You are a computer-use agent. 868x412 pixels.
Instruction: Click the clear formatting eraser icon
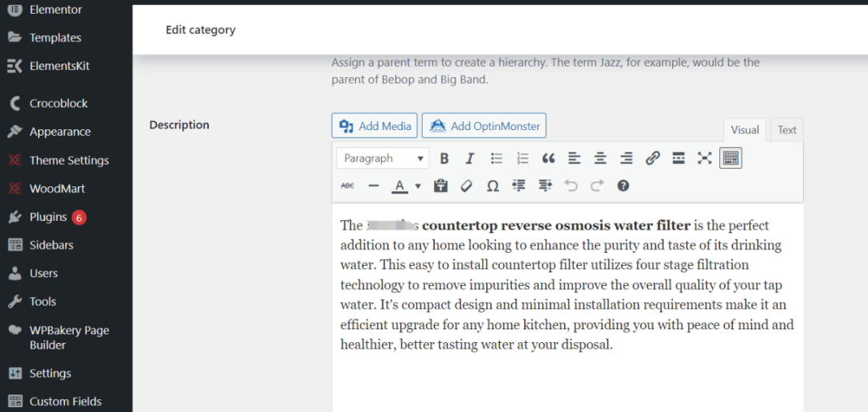pos(466,186)
